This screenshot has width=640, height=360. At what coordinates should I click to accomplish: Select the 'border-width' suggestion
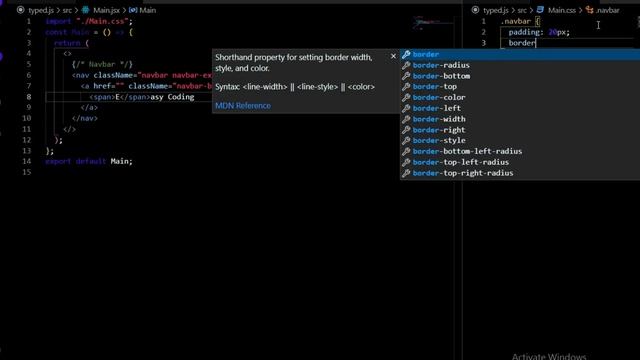[520, 119]
